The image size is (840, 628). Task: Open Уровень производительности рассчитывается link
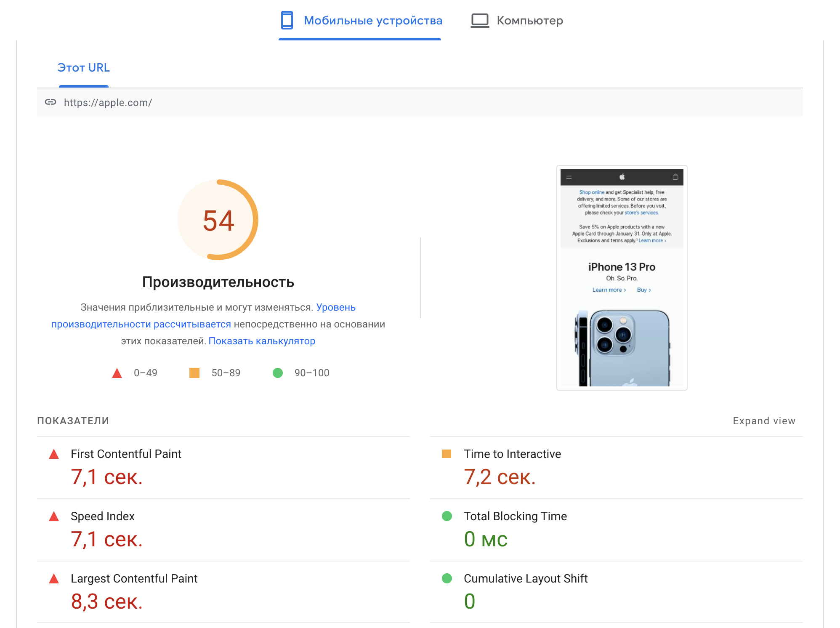(x=141, y=324)
